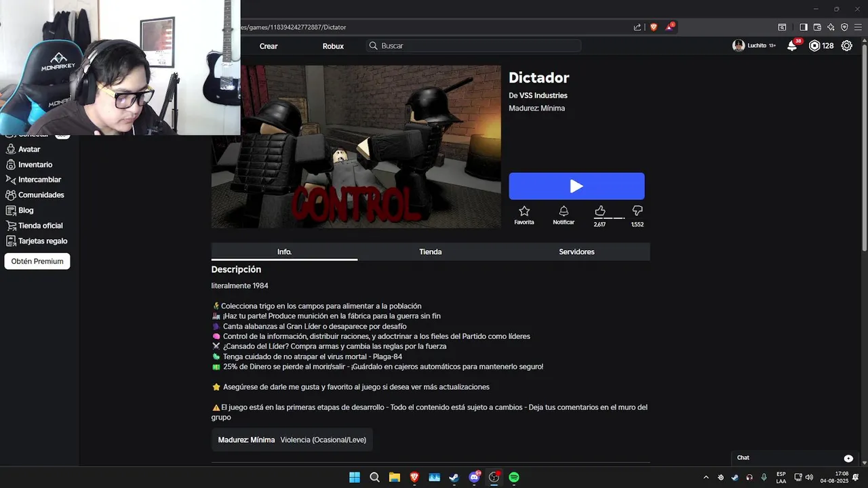Click the ESP LAA language indicator
This screenshot has height=488, width=868.
coord(781,477)
